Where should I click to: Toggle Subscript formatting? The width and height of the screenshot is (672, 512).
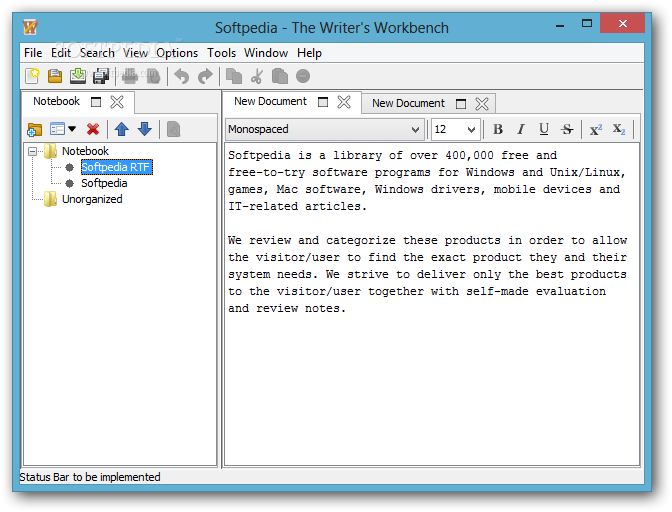click(619, 129)
